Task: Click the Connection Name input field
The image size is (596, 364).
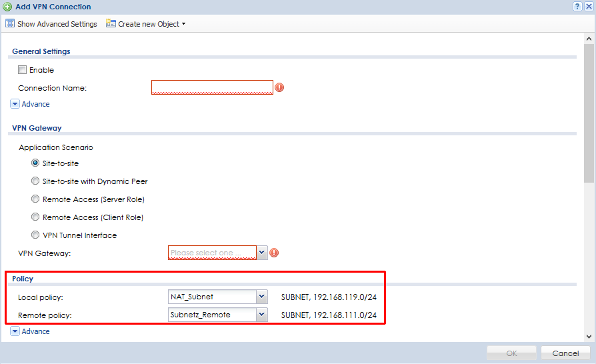Action: pyautogui.click(x=212, y=87)
